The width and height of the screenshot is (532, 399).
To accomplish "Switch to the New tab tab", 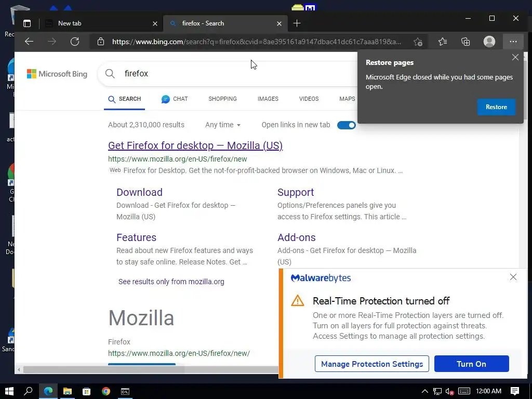I will [102, 23].
